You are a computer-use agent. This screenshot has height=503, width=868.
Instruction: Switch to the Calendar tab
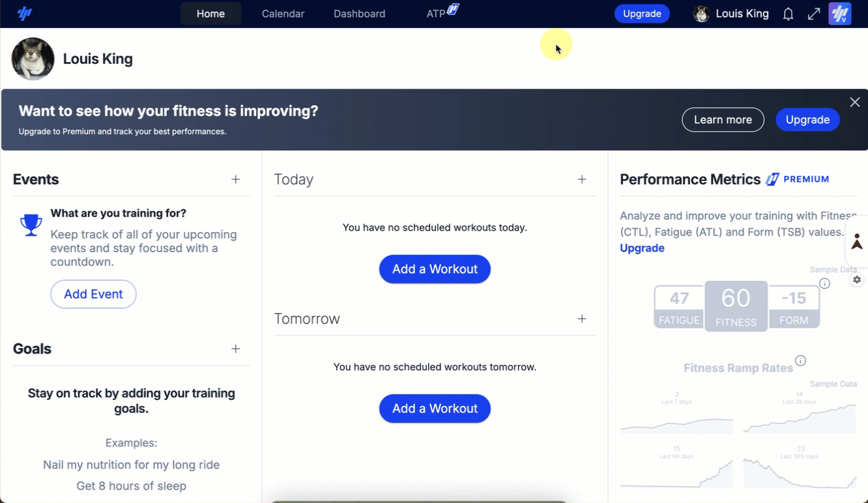pos(283,14)
